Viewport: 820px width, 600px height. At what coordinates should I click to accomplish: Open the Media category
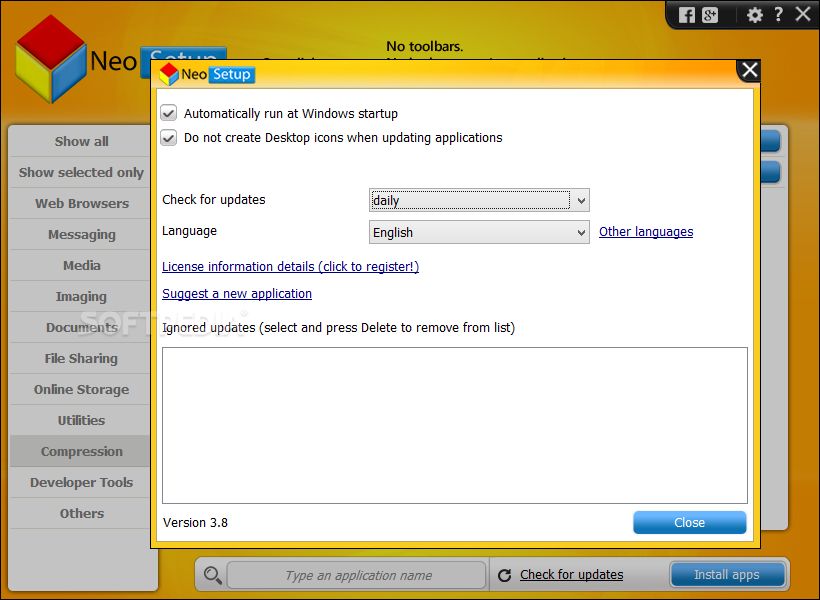point(81,266)
